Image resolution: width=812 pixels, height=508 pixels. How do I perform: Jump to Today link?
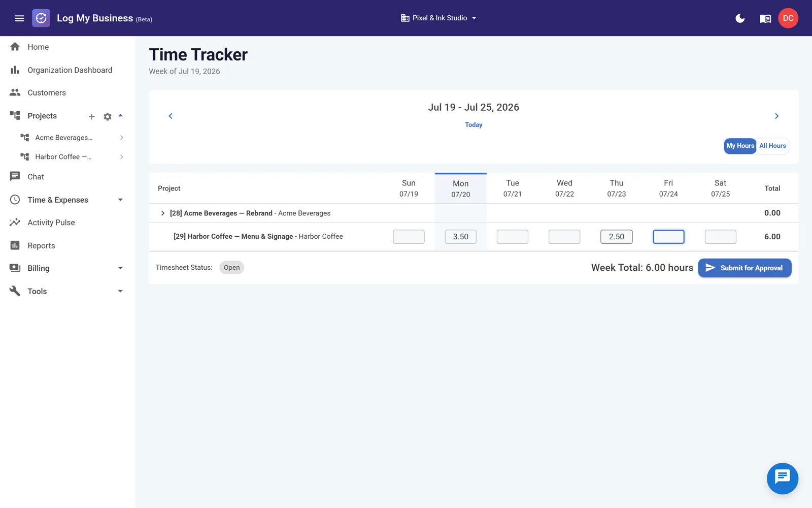[473, 125]
